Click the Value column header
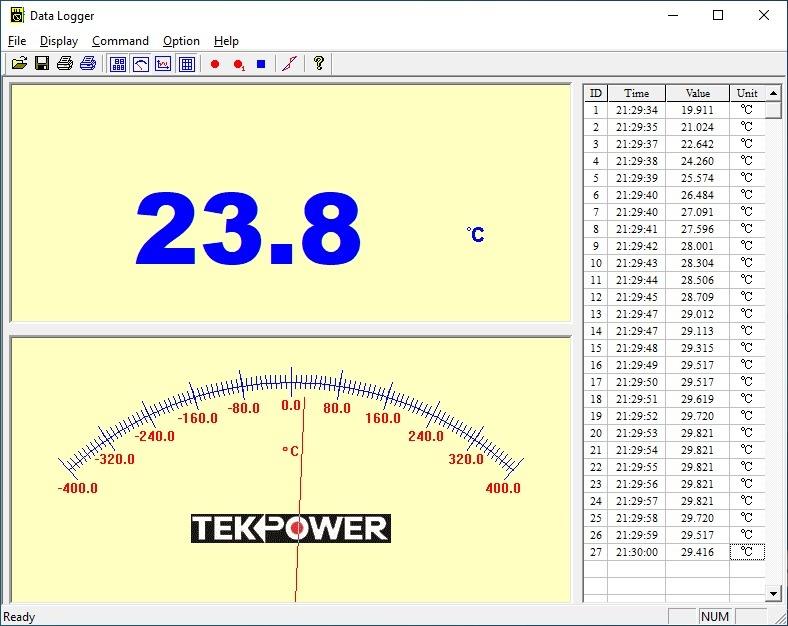 point(697,93)
